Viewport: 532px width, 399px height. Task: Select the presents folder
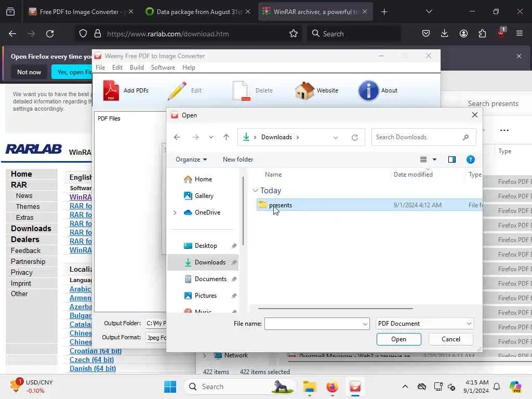click(369, 205)
